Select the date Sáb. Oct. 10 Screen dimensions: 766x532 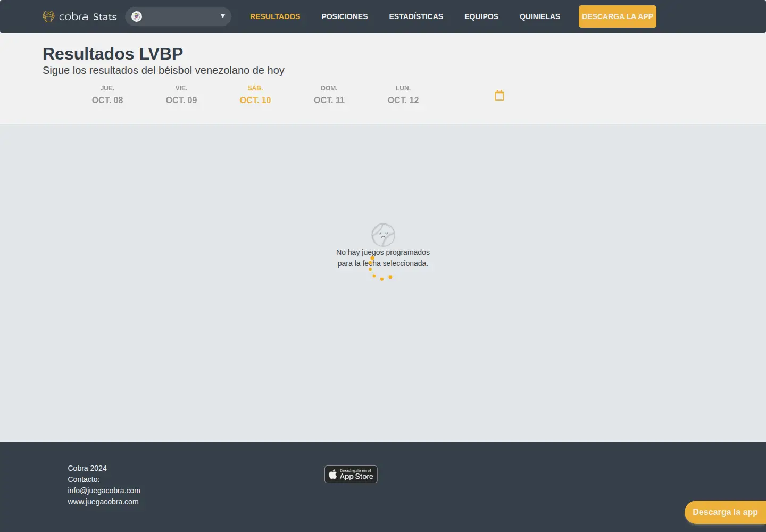pyautogui.click(x=255, y=95)
